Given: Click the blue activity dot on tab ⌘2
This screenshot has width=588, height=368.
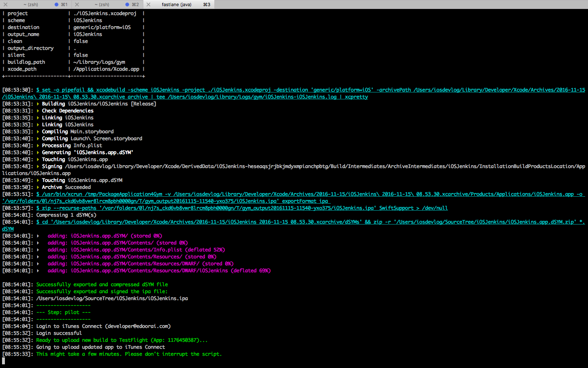Looking at the screenshot, I should coord(127,4).
